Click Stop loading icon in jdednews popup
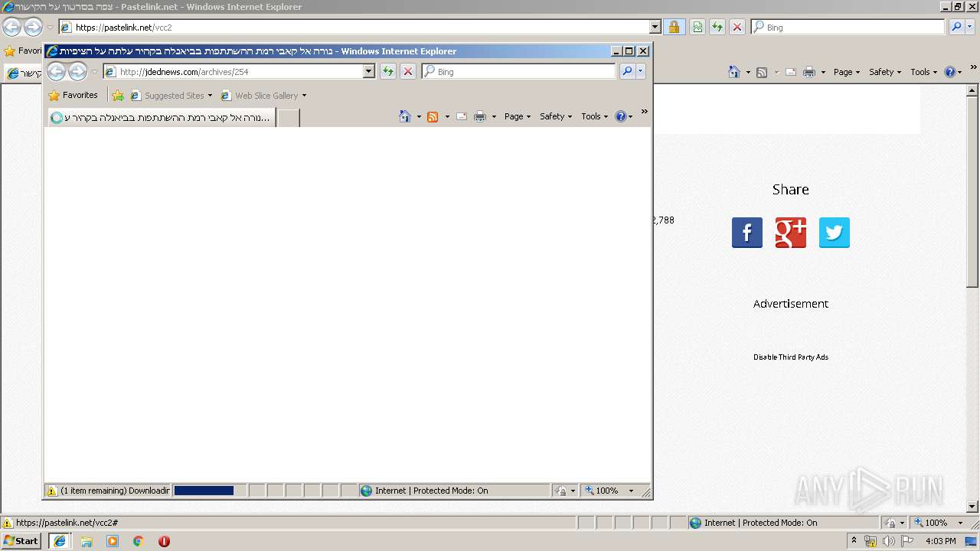 (x=408, y=71)
